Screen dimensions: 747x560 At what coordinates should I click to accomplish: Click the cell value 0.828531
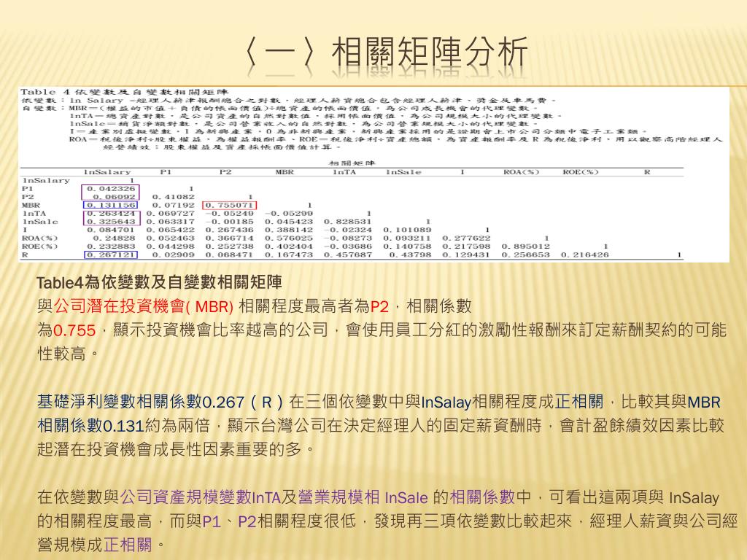(348, 222)
